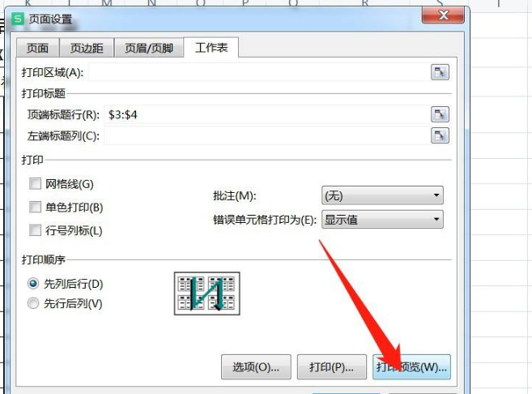Screen dimensions: 532x394
Task: Switch to the 页面 tab
Action: tap(38, 48)
